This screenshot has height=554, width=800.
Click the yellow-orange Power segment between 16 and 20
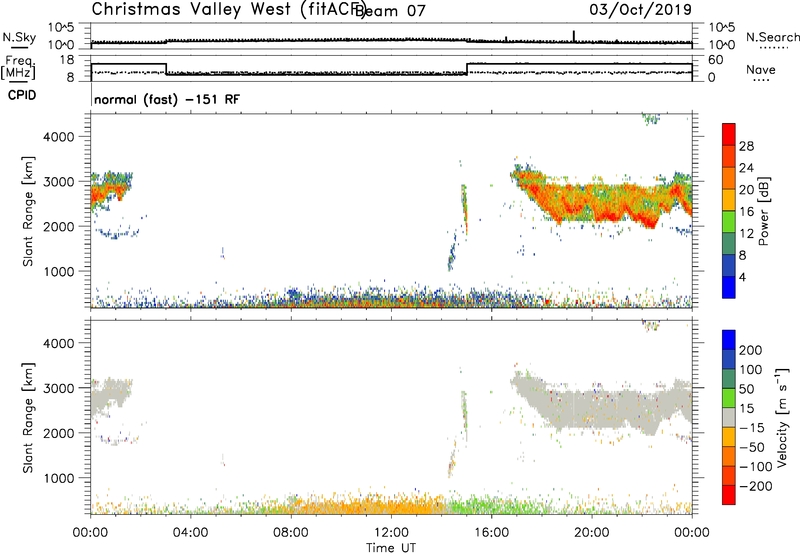(x=729, y=199)
